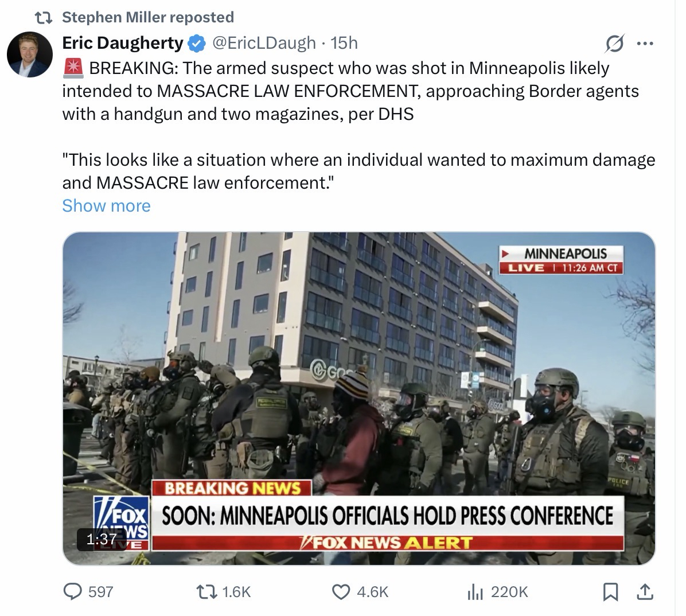Viewport: 686px width, 616px height.
Task: Open the 15h timestamp permalink
Action: coord(344,43)
